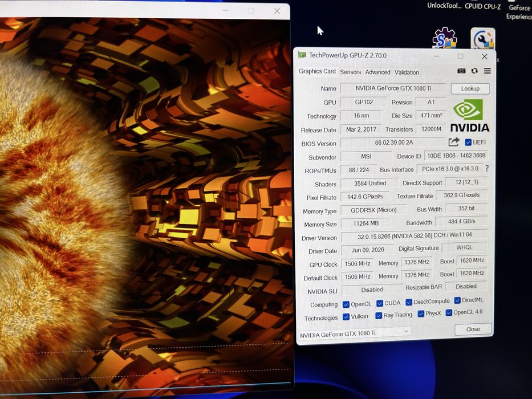Click the Revision value A1
The width and height of the screenshot is (532, 399).
[x=431, y=102]
